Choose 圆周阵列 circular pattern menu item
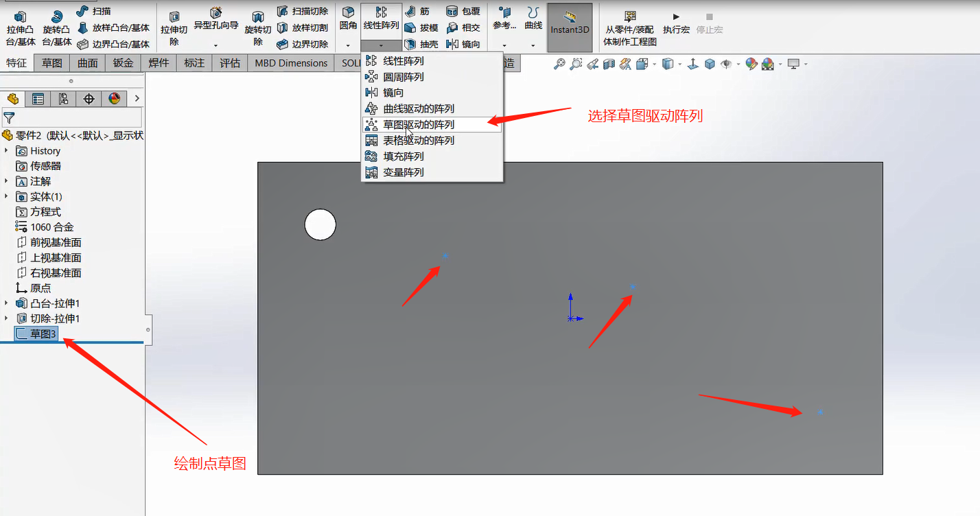Screen dimensions: 980x516 (x=432, y=77)
